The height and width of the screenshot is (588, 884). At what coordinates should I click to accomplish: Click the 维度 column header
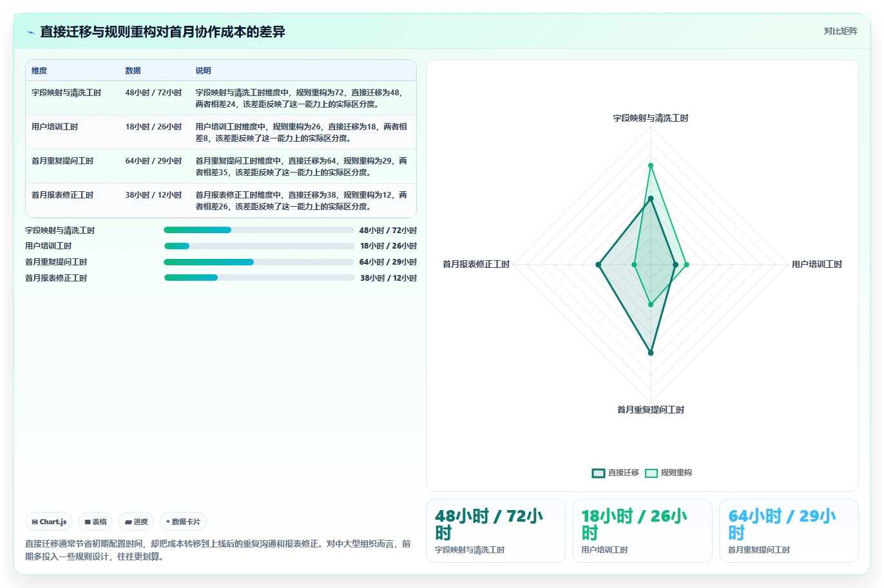(x=39, y=71)
